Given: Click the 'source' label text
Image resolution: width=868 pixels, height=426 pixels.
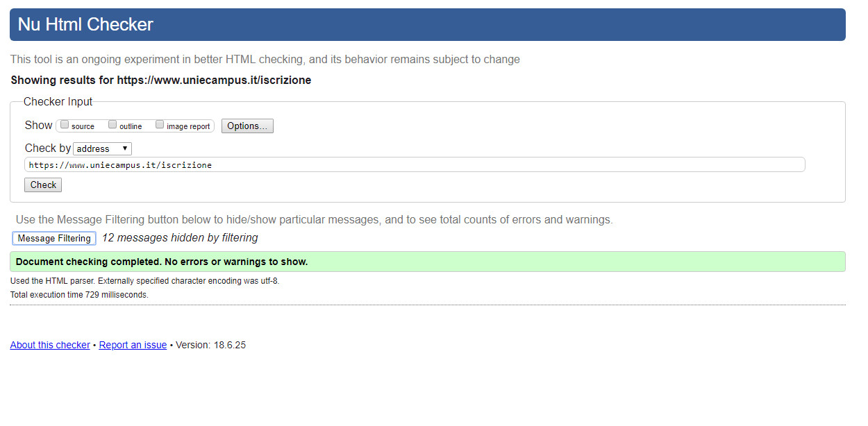Looking at the screenshot, I should tap(83, 126).
